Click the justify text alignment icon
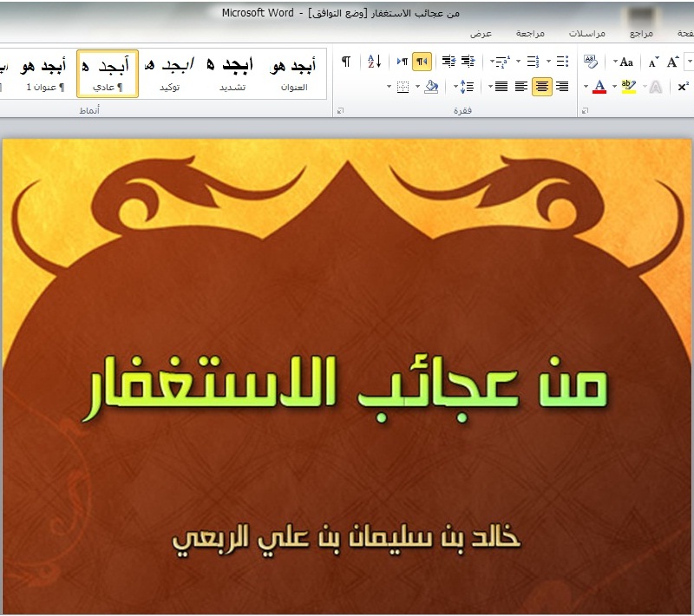Screen dimensions: 694x616 [x=501, y=87]
